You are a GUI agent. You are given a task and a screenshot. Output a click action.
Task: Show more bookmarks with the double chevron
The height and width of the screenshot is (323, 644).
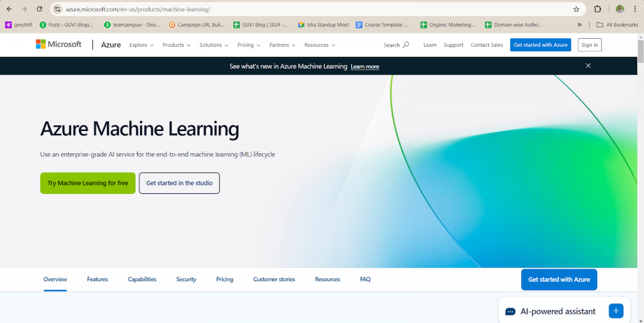(580, 25)
